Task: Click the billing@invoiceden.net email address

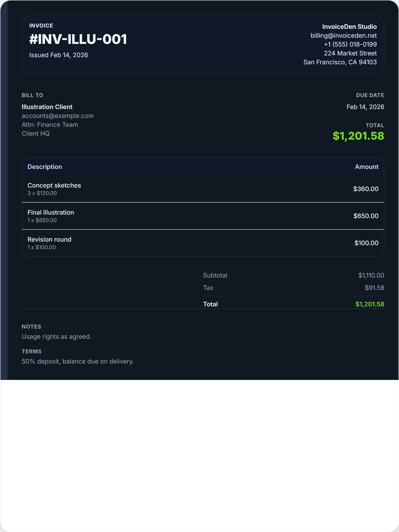Action: (343, 36)
